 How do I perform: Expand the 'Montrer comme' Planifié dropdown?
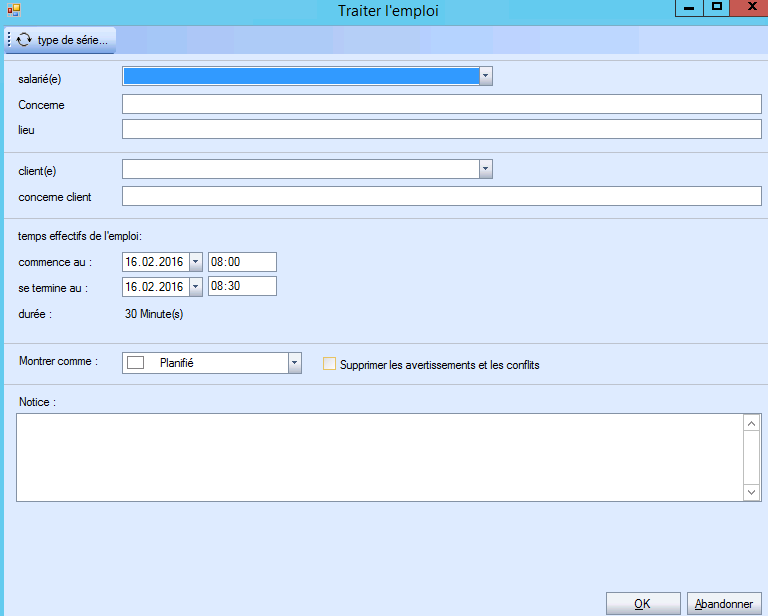click(294, 363)
